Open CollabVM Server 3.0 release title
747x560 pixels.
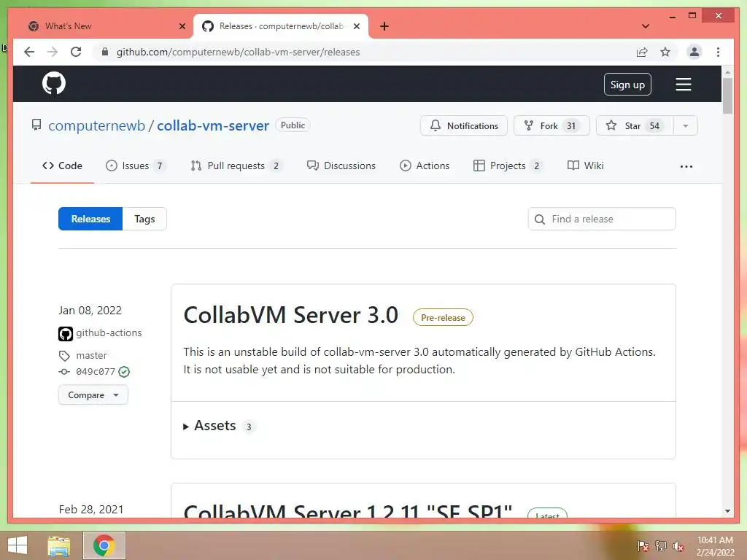tap(290, 315)
